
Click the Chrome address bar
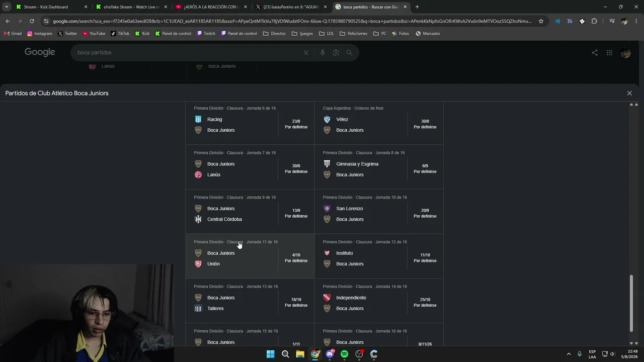point(292,21)
